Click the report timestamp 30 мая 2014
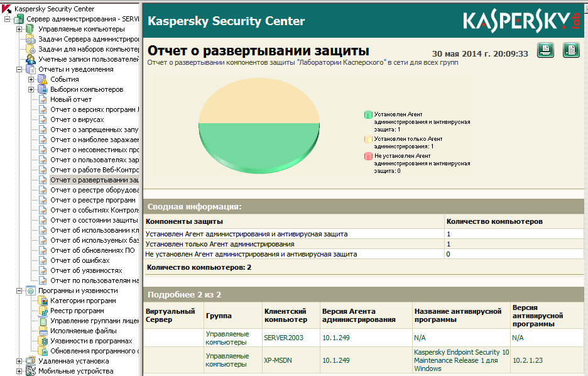The height and width of the screenshot is (376, 588). click(x=480, y=54)
